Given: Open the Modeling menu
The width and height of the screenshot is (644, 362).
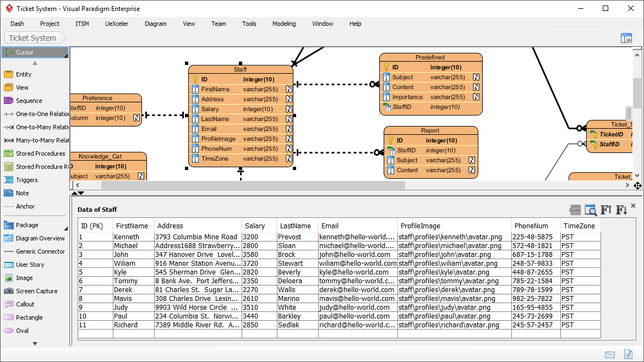Looking at the screenshot, I should (284, 24).
